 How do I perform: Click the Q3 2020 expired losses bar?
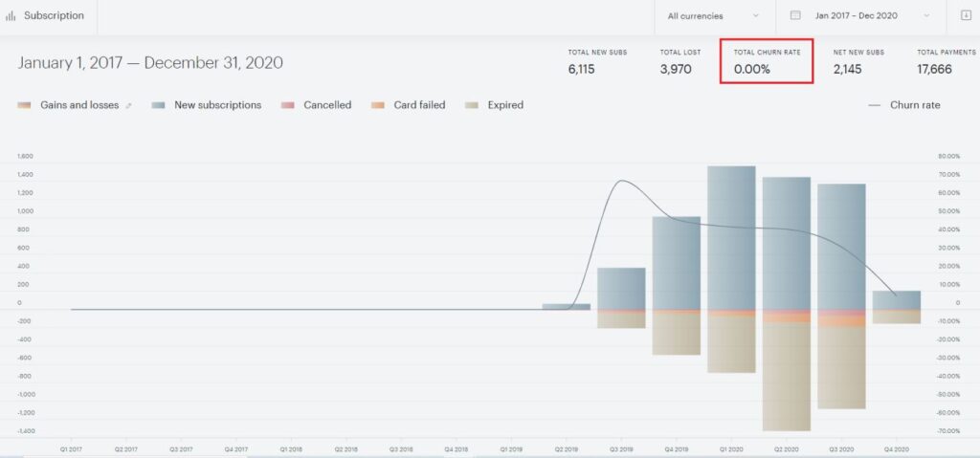click(841, 367)
